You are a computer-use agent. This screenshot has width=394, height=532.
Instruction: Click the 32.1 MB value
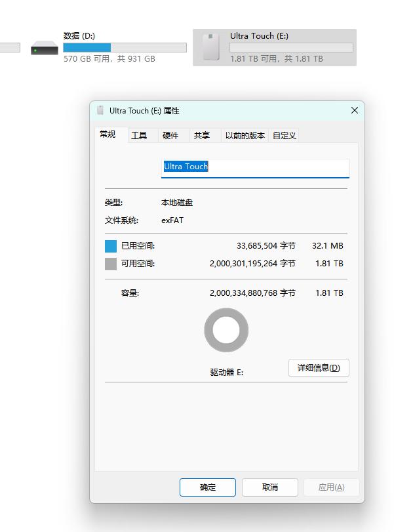click(328, 245)
